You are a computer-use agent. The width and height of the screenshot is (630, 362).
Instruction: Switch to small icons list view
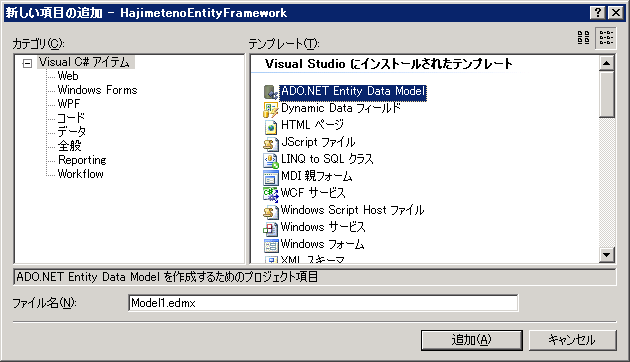click(x=606, y=37)
